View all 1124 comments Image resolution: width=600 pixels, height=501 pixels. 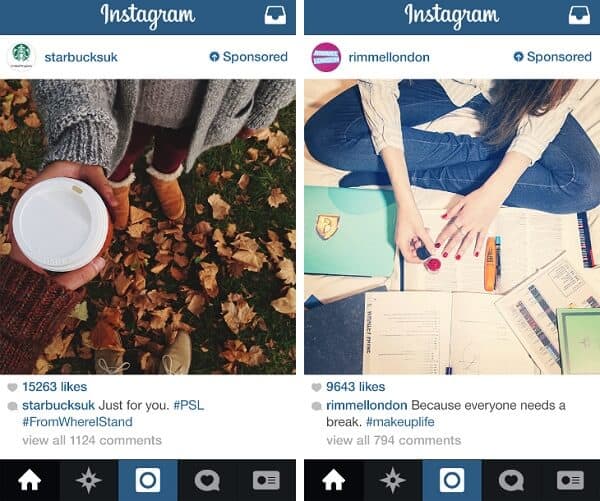click(92, 440)
